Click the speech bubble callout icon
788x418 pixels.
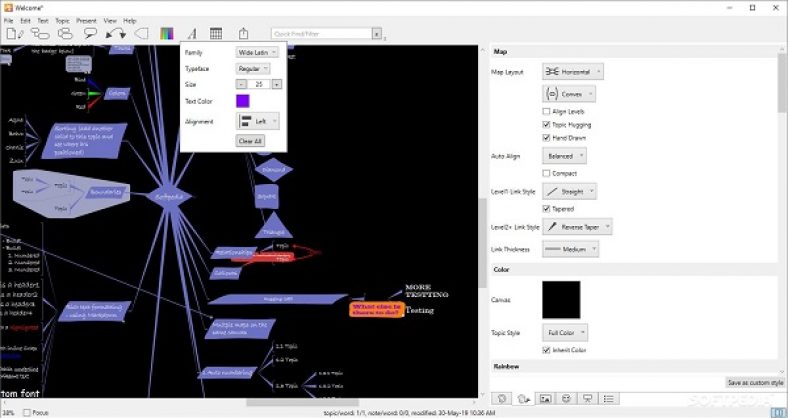[90, 34]
